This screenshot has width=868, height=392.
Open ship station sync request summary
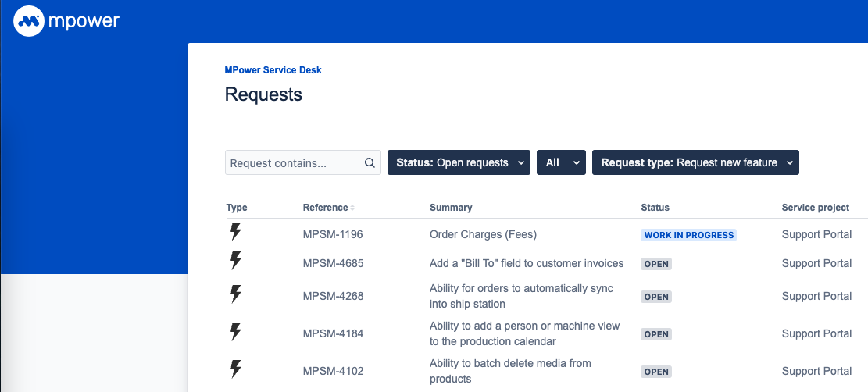[521, 296]
